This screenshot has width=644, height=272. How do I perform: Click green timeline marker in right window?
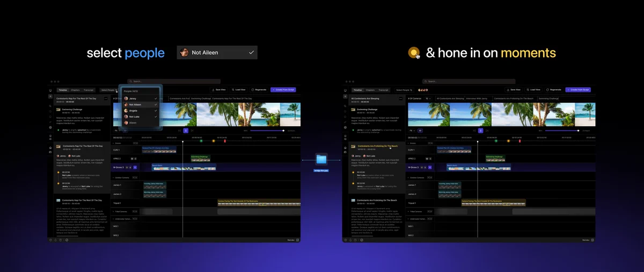(x=496, y=141)
